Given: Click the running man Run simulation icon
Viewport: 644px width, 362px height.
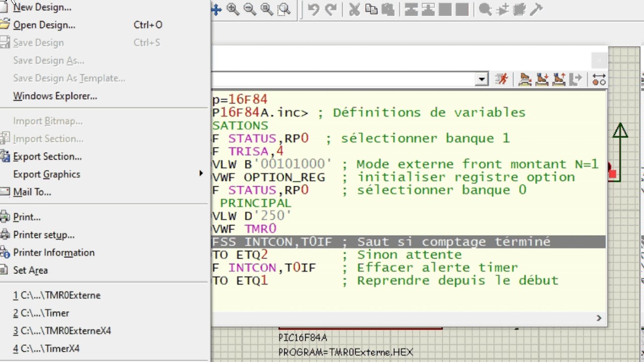Looking at the screenshot, I should coord(501,79).
